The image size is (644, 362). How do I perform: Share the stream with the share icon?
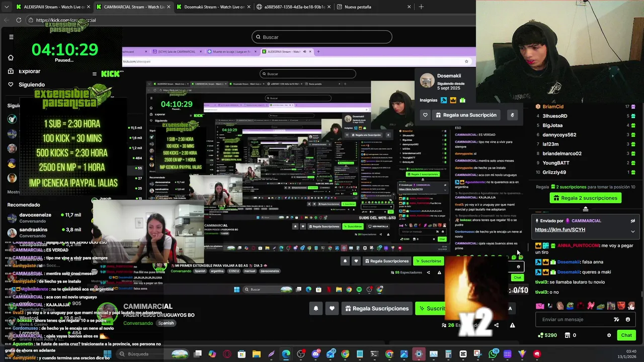click(496, 325)
